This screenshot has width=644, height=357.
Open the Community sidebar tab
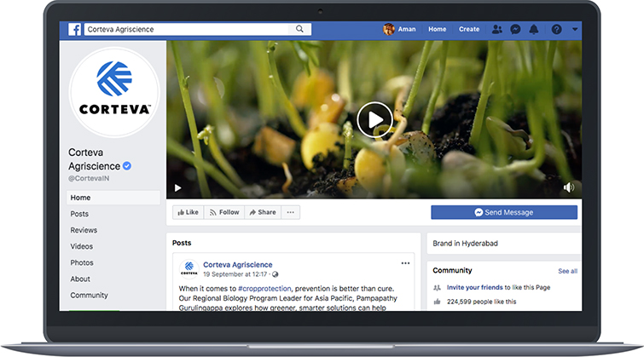89,296
